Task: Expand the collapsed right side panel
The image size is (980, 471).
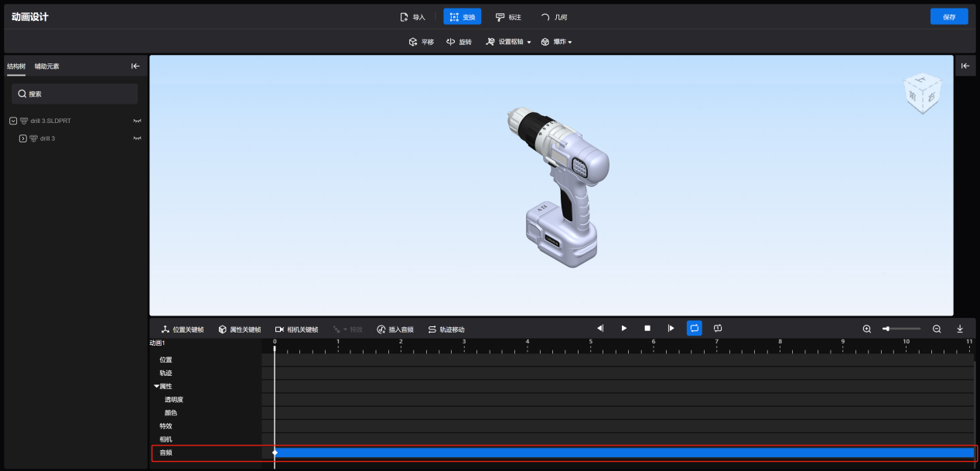Action: tap(965, 67)
